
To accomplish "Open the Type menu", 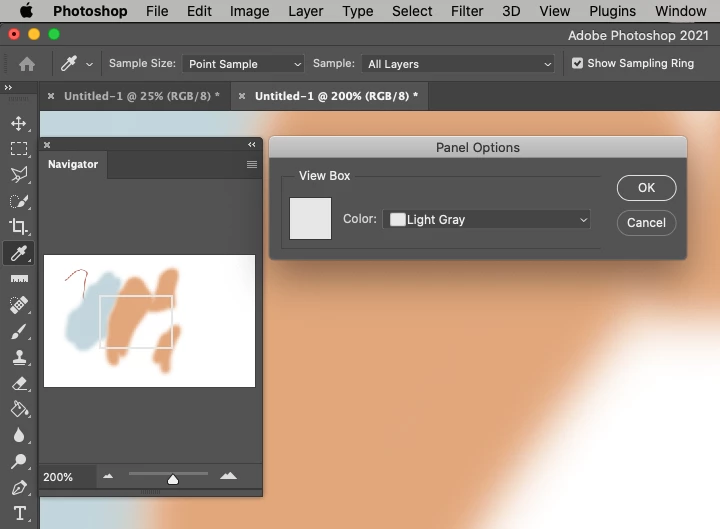I will pyautogui.click(x=358, y=11).
